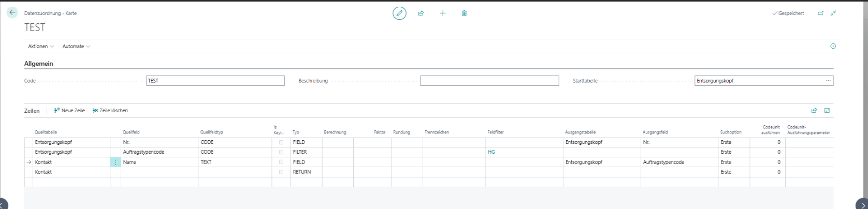The height and width of the screenshot is (209, 868).
Task: Open the Starttabelle lookup ellipsis
Action: coord(829,81)
